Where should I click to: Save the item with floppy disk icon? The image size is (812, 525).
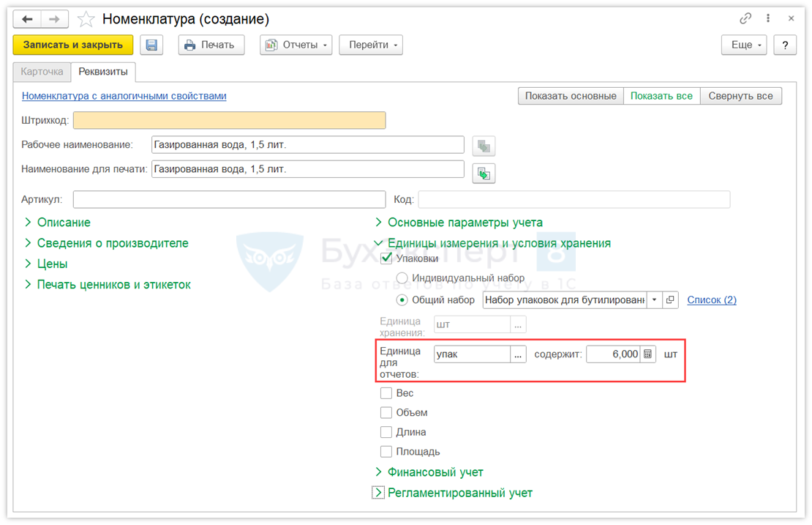(x=151, y=45)
